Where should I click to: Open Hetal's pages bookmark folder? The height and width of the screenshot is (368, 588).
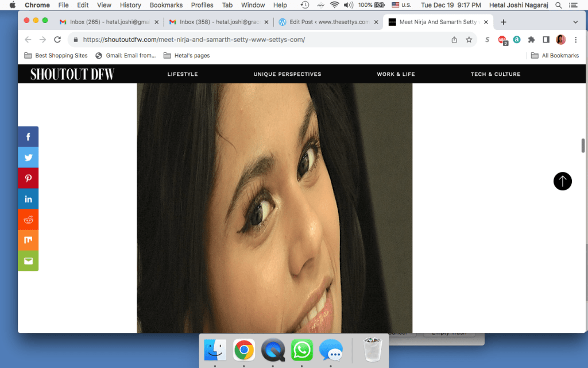[187, 56]
